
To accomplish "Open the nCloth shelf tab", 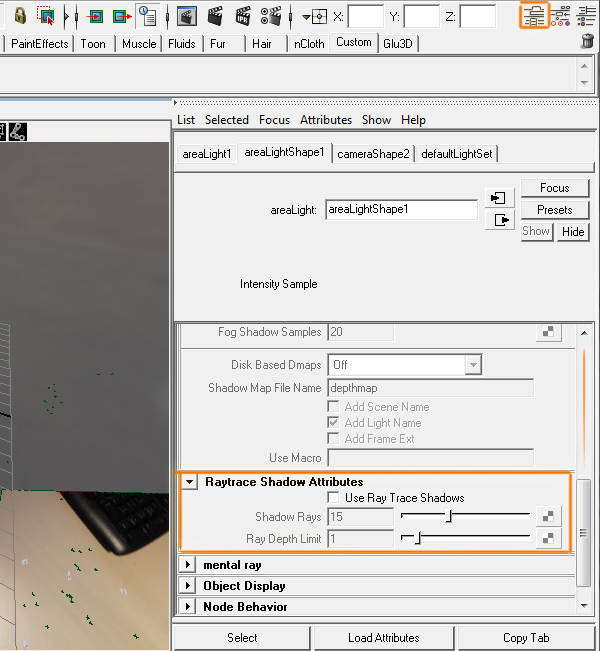I will pyautogui.click(x=309, y=44).
